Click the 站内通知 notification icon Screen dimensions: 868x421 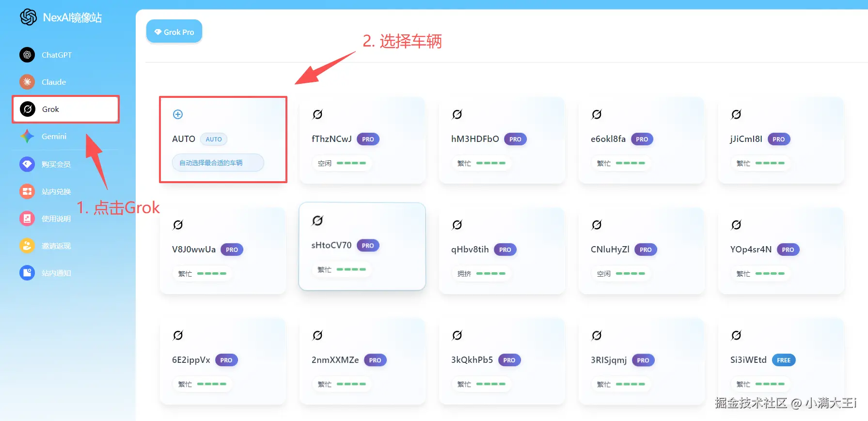pos(27,273)
